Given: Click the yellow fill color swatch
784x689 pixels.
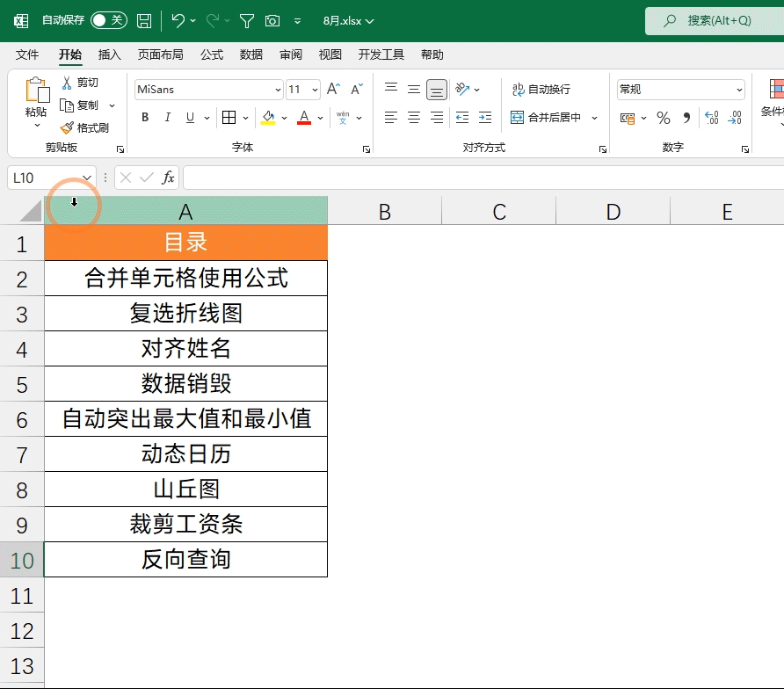Looking at the screenshot, I should click(268, 118).
